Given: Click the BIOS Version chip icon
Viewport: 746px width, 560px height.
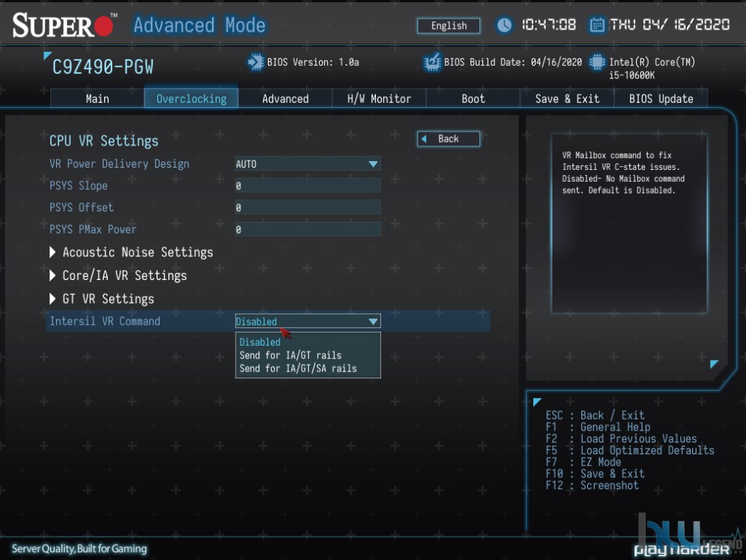Looking at the screenshot, I should click(256, 62).
